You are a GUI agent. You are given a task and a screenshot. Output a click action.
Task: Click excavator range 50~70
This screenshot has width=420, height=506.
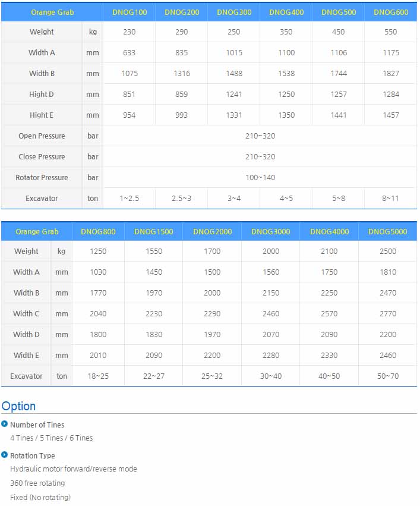coord(388,376)
